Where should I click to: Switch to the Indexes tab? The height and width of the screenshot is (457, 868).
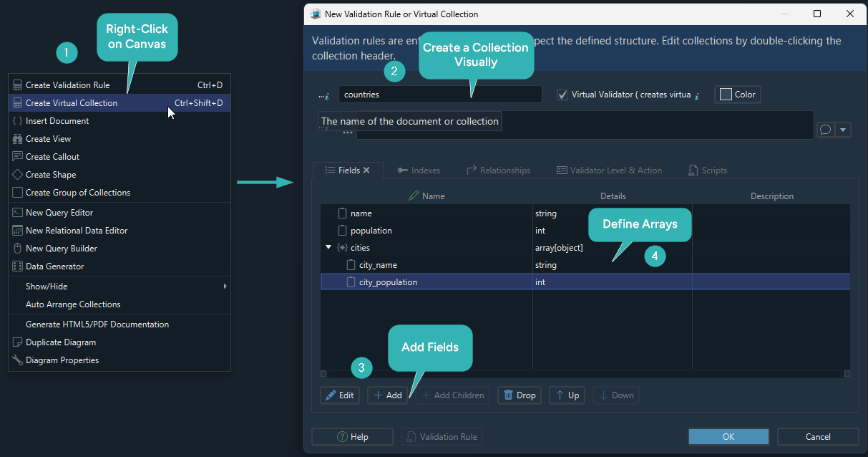click(419, 170)
